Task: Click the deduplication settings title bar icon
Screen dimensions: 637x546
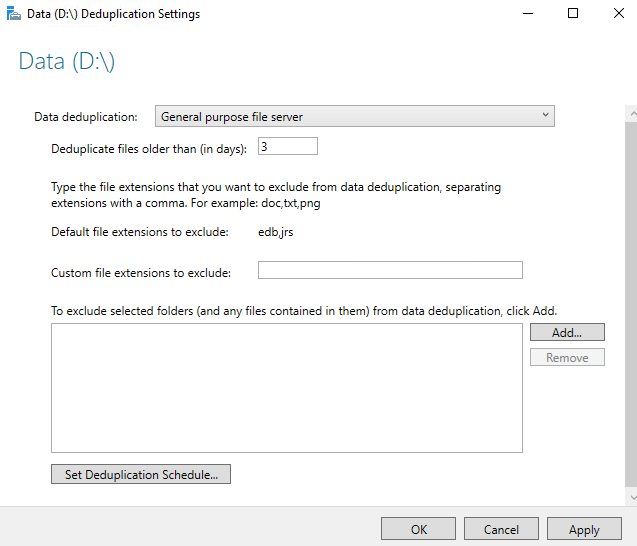Action: (x=12, y=14)
